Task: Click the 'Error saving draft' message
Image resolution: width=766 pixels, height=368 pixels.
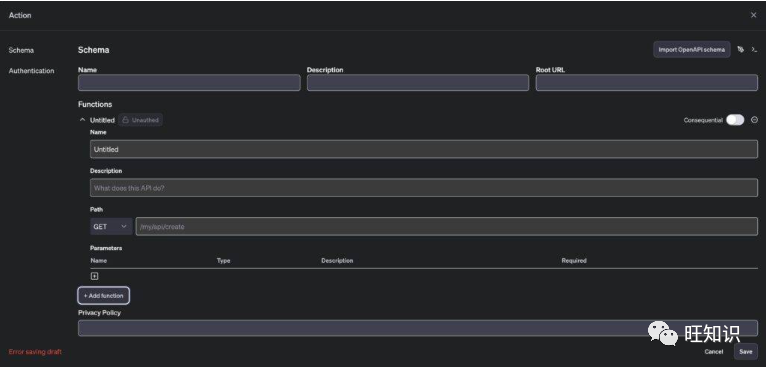Action: [x=35, y=351]
